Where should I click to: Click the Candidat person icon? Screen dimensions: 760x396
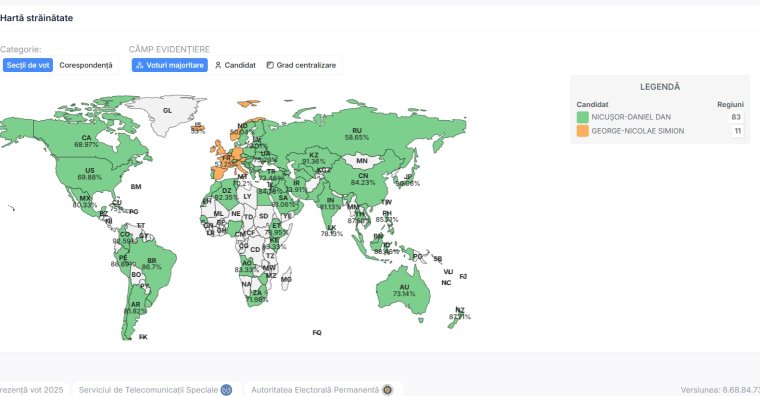coord(218,65)
